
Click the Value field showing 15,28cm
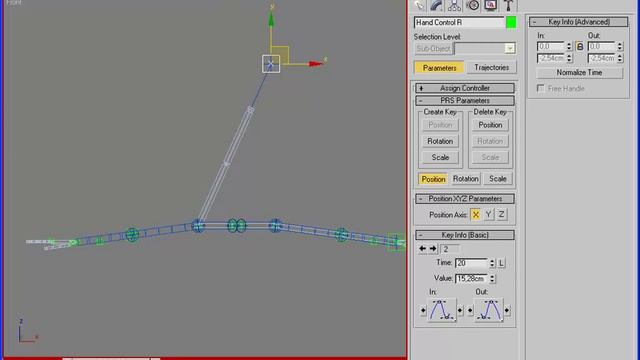[x=471, y=279]
